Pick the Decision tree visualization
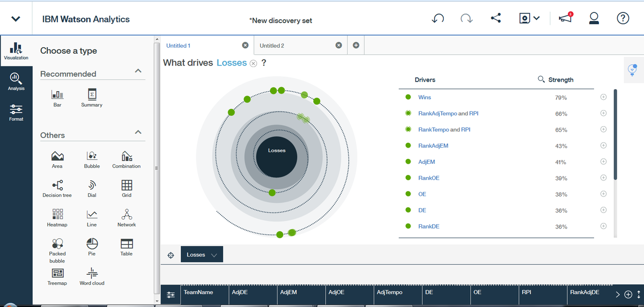Screen dimensions: 644x307 (x=57, y=188)
